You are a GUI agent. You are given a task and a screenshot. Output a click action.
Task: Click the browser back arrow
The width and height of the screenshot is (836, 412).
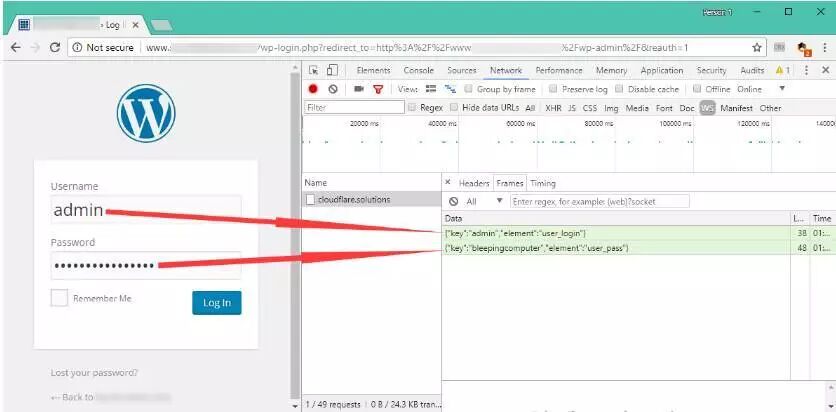tap(15, 47)
